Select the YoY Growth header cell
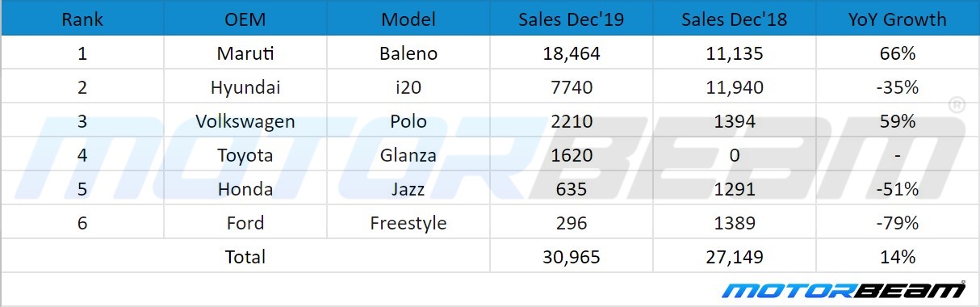This screenshot has width=980, height=307. tap(898, 19)
